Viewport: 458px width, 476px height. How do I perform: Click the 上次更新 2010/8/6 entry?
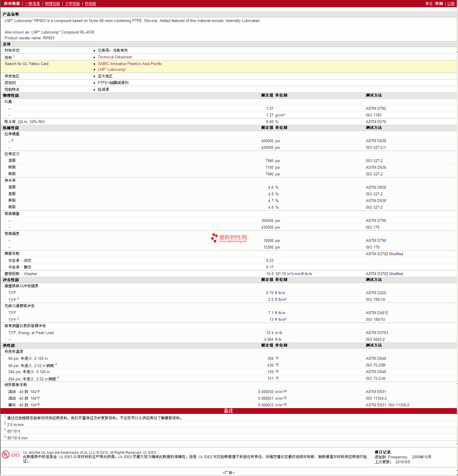click(392, 462)
